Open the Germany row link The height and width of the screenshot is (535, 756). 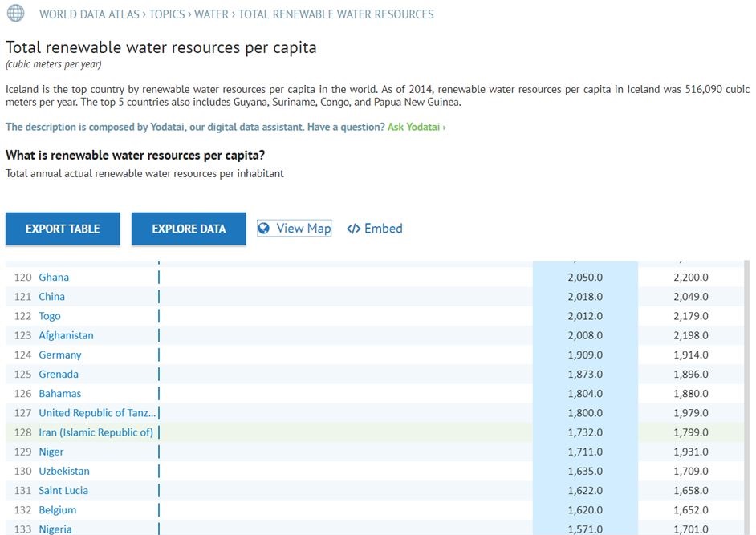click(x=59, y=355)
